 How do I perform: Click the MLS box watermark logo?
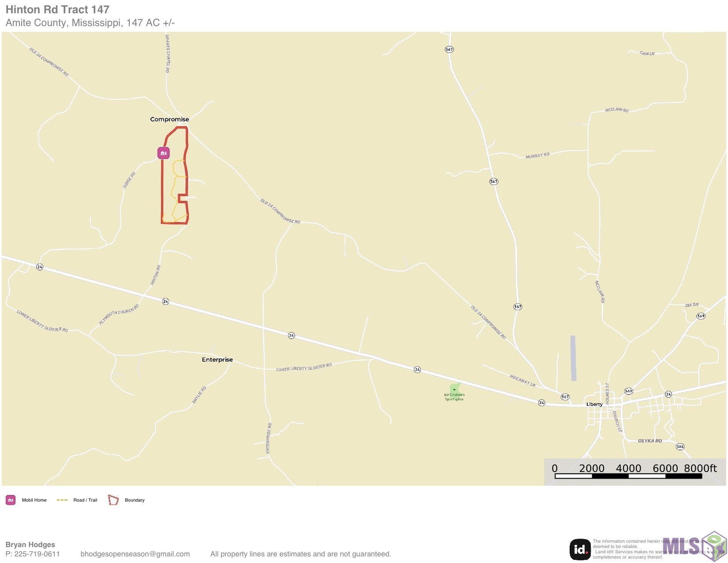point(694,546)
